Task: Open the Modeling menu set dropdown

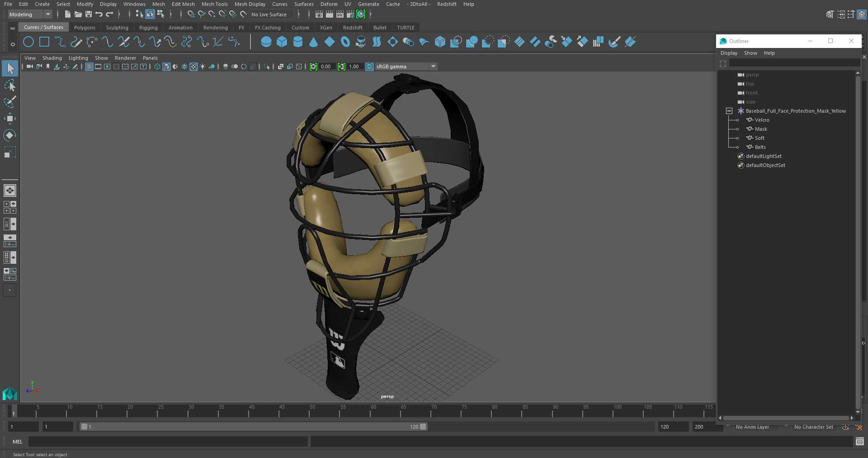Action: [x=30, y=14]
